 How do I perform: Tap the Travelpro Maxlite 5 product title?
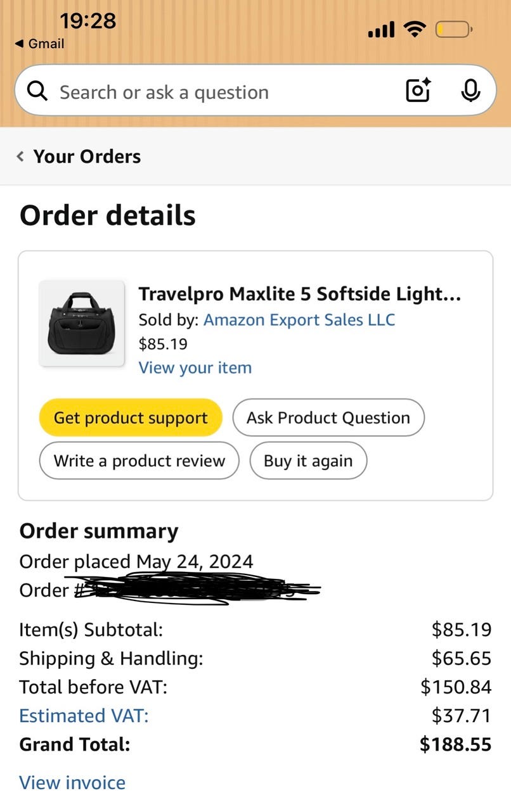tap(299, 294)
